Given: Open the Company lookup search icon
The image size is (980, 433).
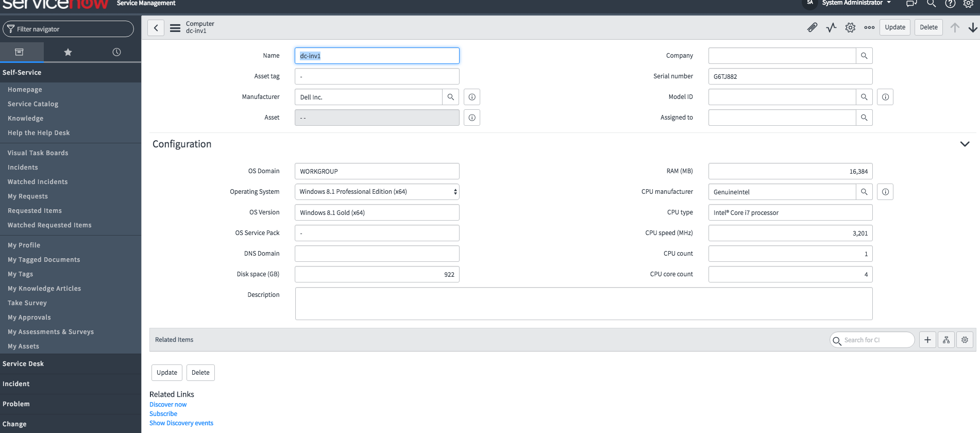Looking at the screenshot, I should point(864,56).
